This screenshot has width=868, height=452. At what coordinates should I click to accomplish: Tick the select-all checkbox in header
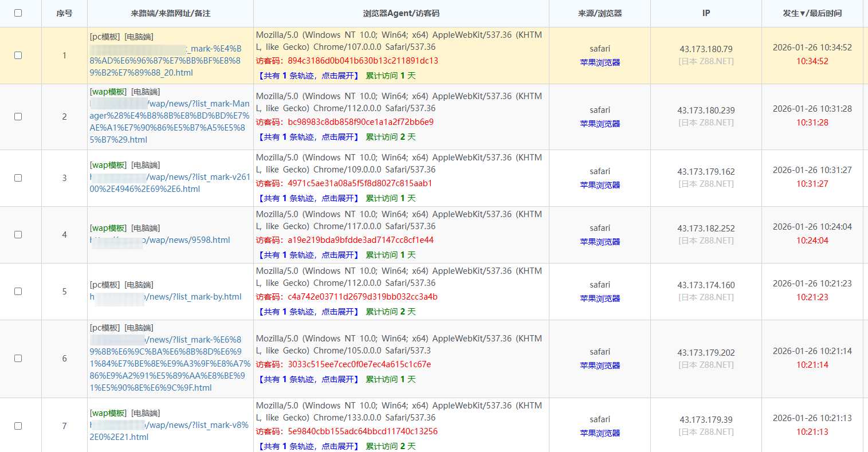(x=18, y=13)
